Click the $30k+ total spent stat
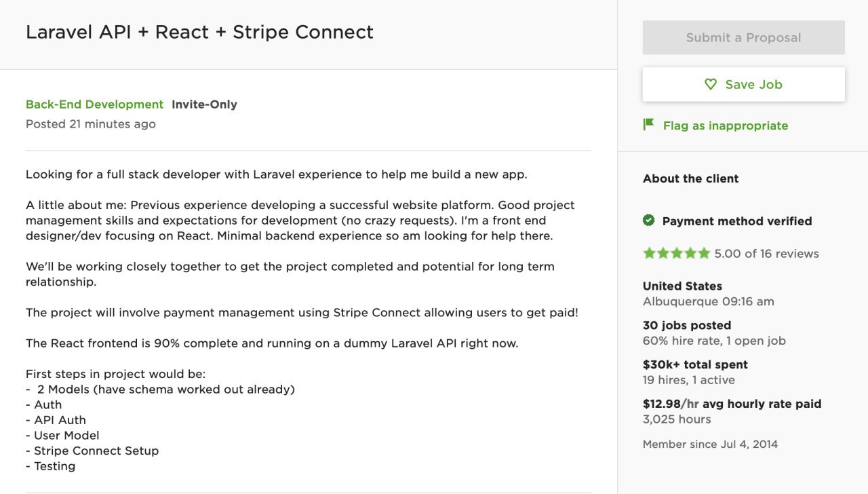The height and width of the screenshot is (494, 868). tap(695, 364)
